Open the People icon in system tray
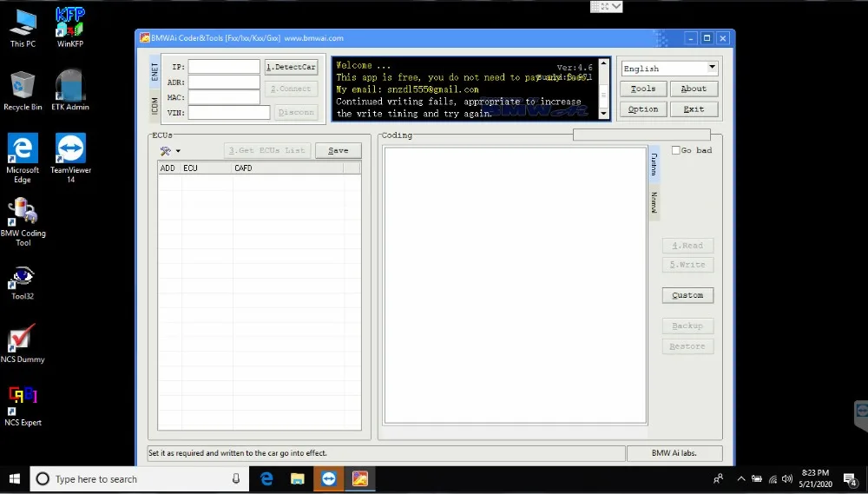The height and width of the screenshot is (494, 868). pyautogui.click(x=719, y=479)
